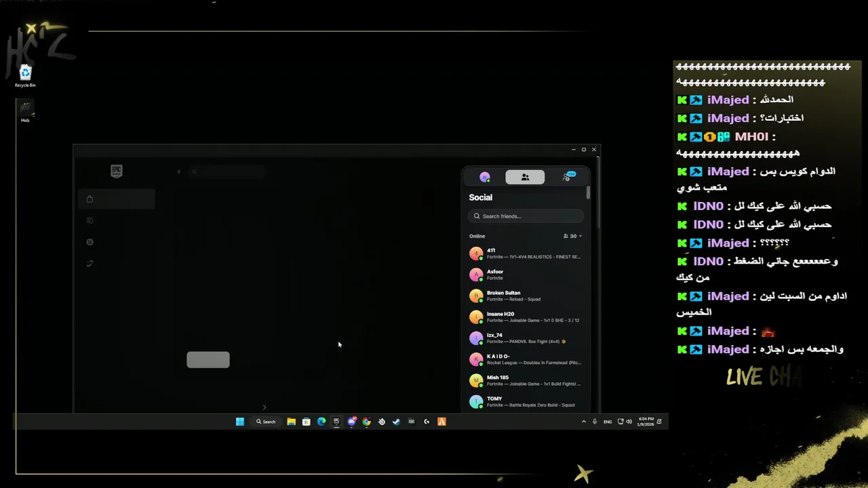The height and width of the screenshot is (488, 868).
Task: Open the orange app icon in taskbar
Action: 441,422
